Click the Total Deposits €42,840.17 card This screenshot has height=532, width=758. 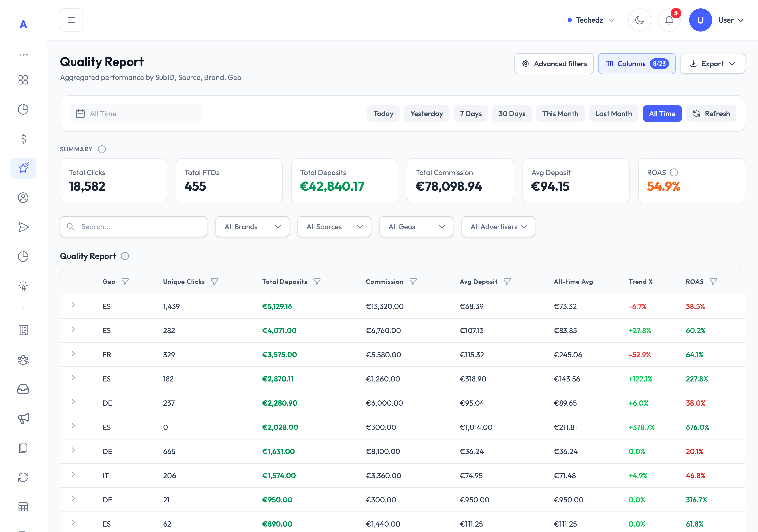coord(345,181)
